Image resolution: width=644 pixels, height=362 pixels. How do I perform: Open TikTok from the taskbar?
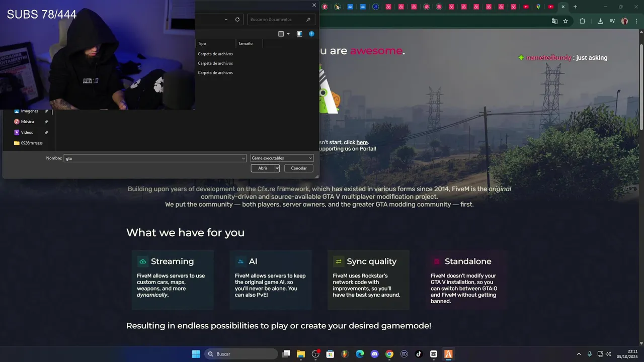click(x=419, y=354)
